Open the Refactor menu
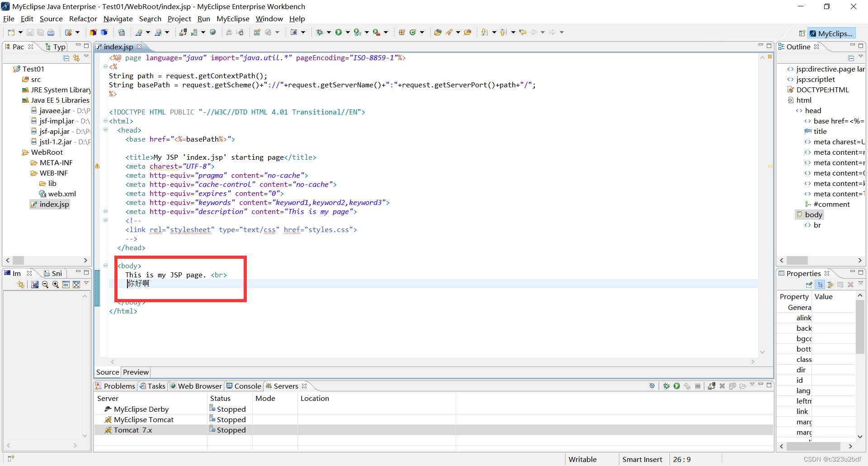 point(83,19)
